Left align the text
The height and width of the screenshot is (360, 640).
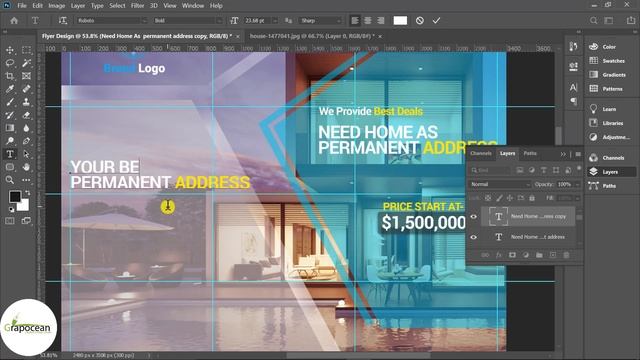coord(355,20)
